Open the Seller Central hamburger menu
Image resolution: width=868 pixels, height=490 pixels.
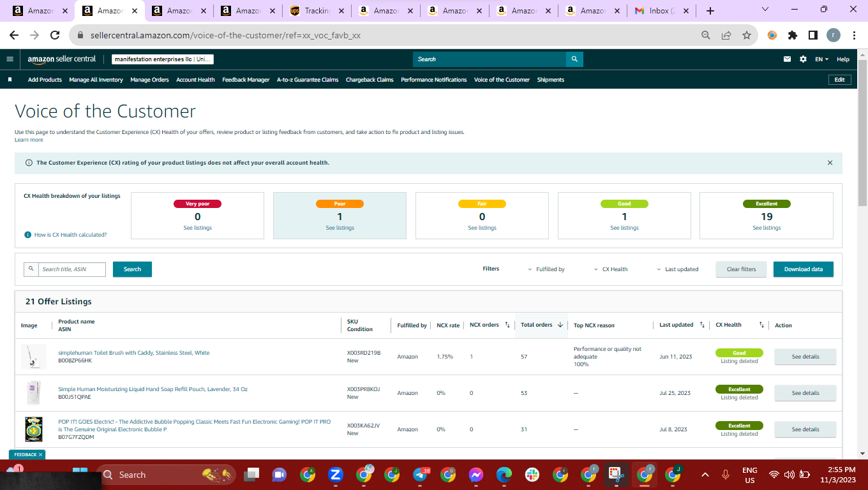(x=10, y=59)
